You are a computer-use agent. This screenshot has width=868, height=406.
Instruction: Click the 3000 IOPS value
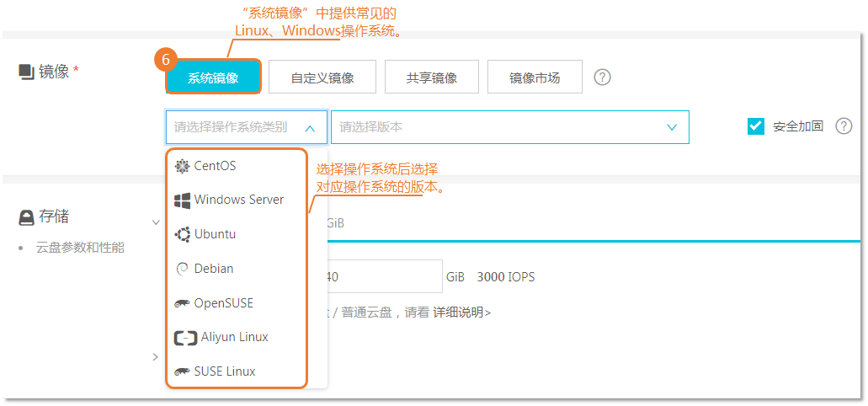[506, 276]
